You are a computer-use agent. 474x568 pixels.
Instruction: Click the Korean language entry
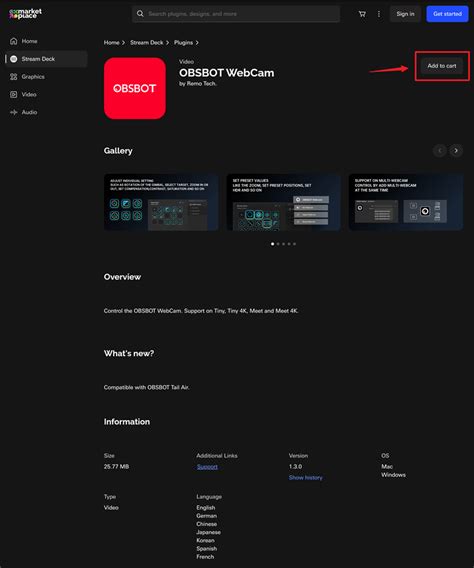pyautogui.click(x=205, y=540)
